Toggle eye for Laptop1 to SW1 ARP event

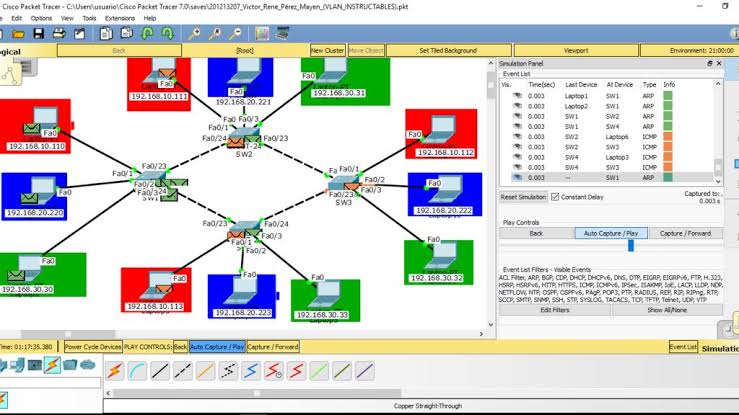coord(517,96)
